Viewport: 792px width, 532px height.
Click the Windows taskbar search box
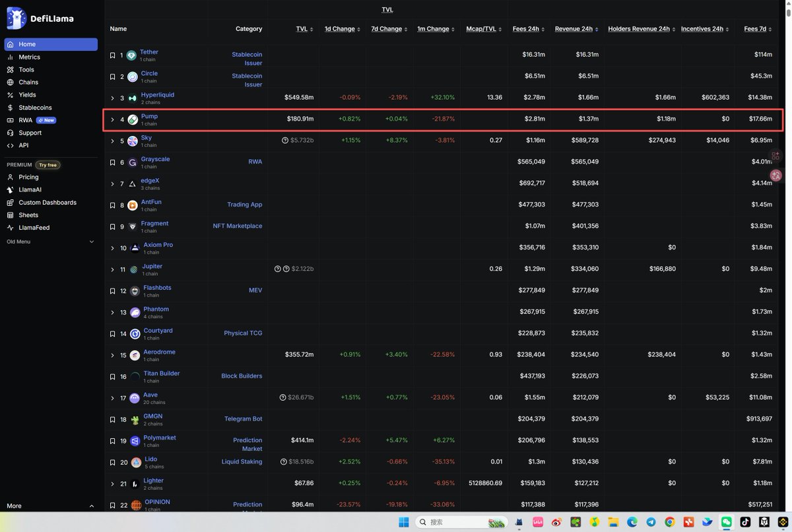(x=462, y=522)
